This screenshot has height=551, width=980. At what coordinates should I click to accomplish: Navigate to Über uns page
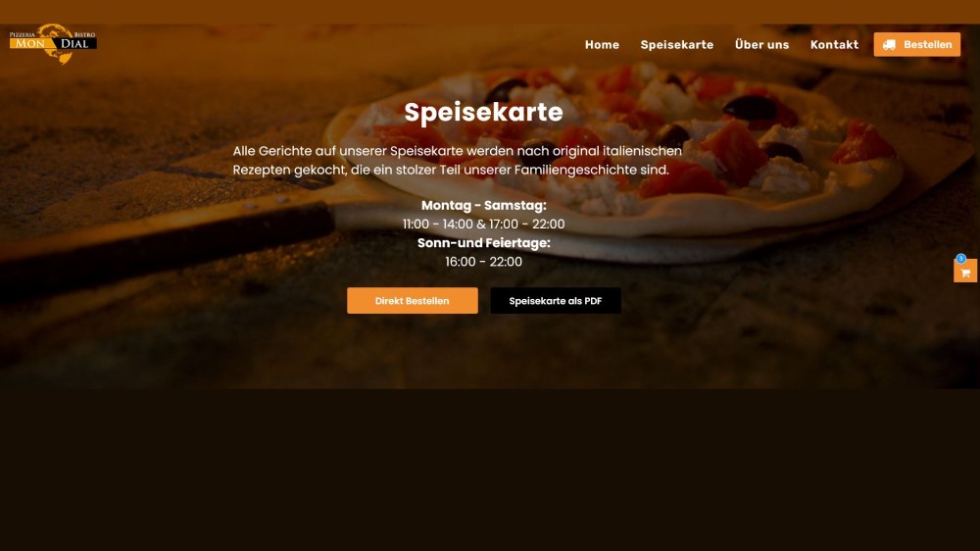point(761,45)
